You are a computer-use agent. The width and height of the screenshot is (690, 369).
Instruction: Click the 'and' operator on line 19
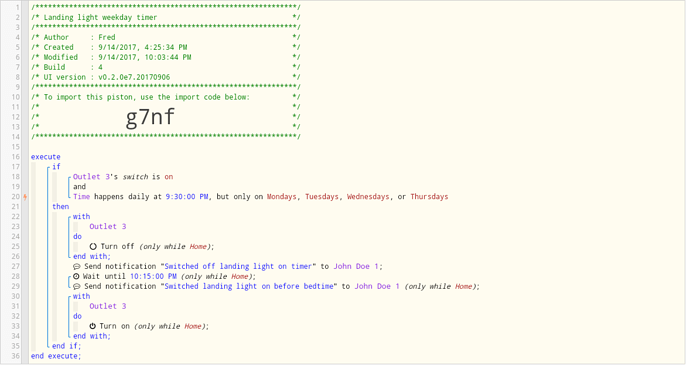[x=80, y=187]
